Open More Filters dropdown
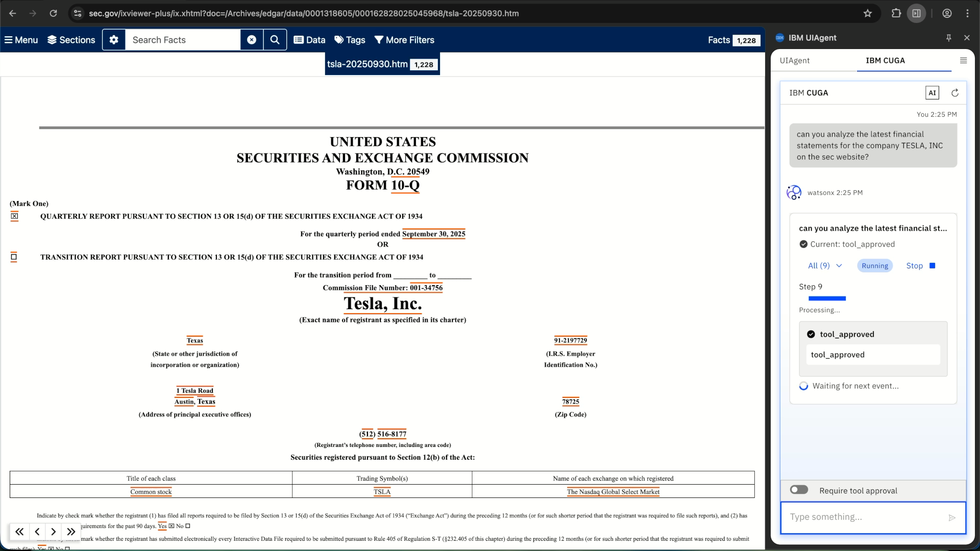Screen dimensions: 980x551 [404, 40]
